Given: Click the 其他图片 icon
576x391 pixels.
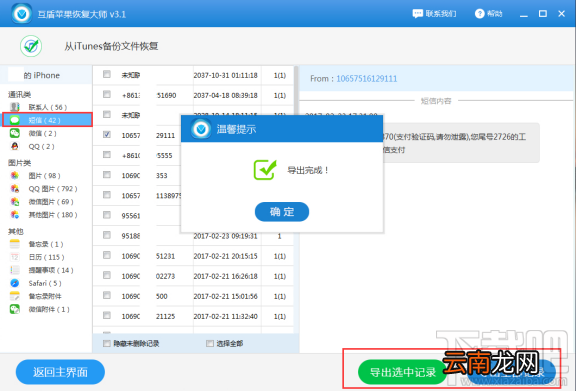Looking at the screenshot, I should click(x=15, y=215).
